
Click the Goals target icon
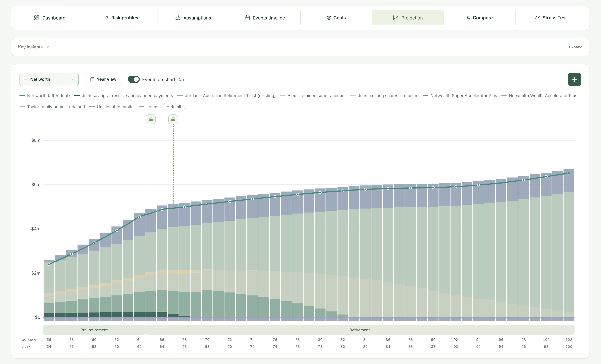pyautogui.click(x=329, y=18)
